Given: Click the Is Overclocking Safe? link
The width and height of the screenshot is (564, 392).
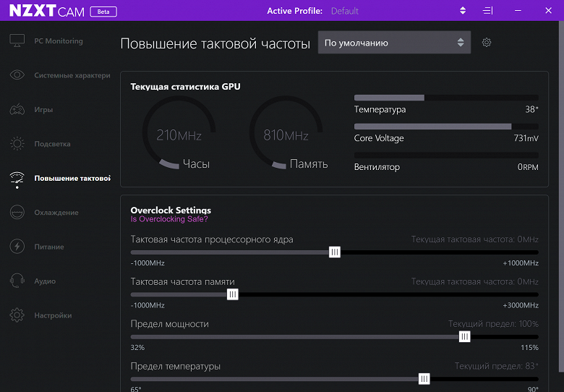Looking at the screenshot, I should pyautogui.click(x=169, y=219).
